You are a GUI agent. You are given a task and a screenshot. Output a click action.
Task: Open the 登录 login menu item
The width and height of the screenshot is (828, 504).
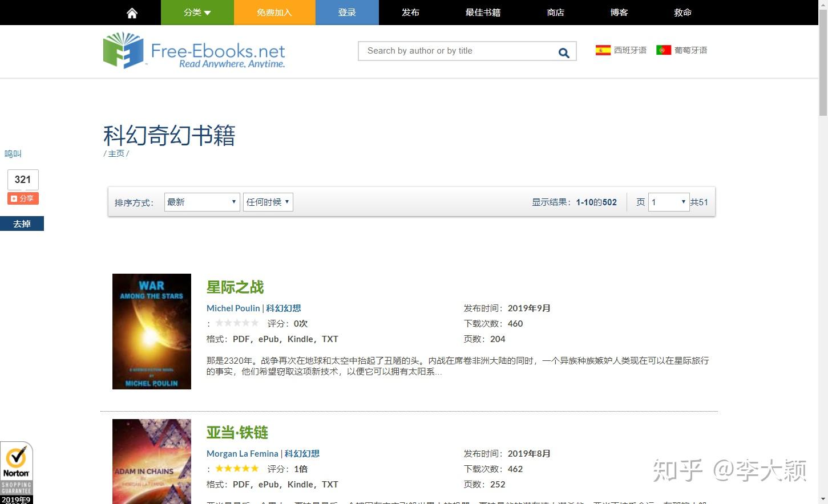pyautogui.click(x=347, y=13)
